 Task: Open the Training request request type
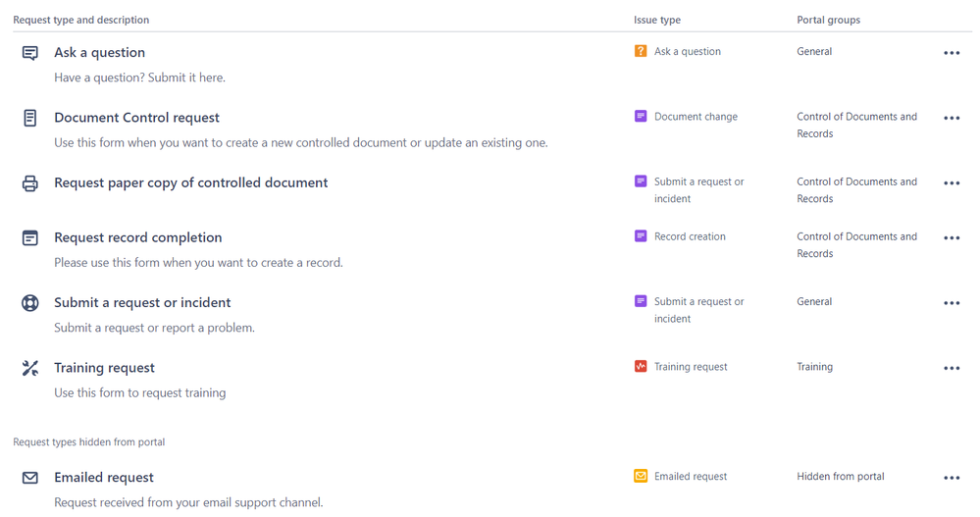click(104, 368)
